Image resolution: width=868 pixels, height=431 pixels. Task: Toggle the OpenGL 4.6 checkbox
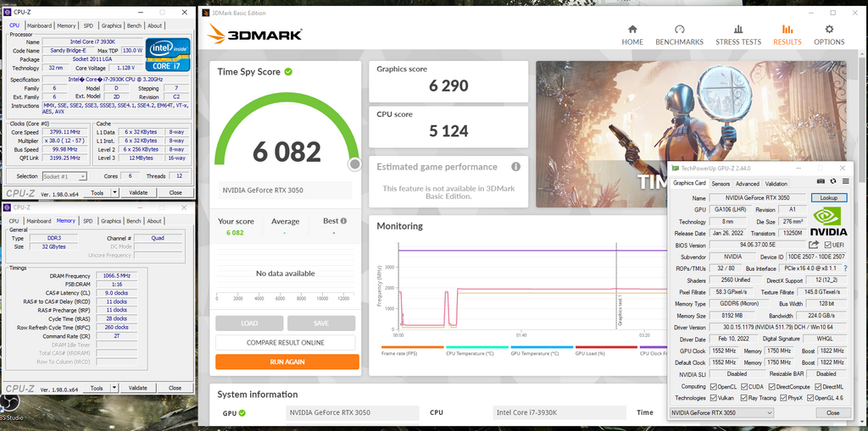[x=810, y=398]
